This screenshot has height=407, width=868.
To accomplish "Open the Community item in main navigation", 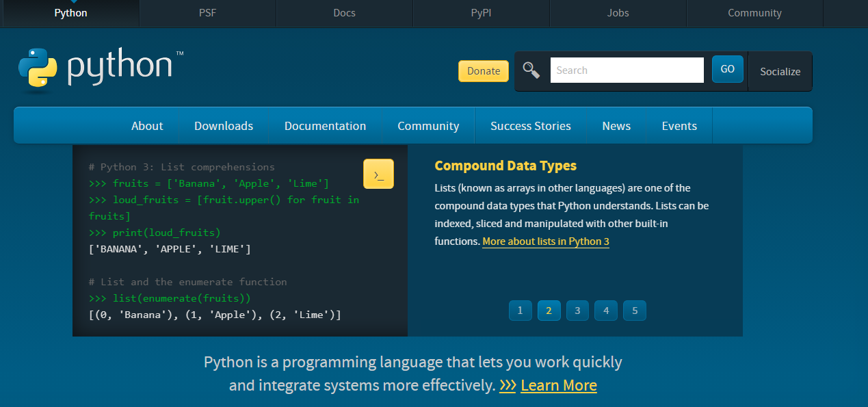I will coord(428,126).
